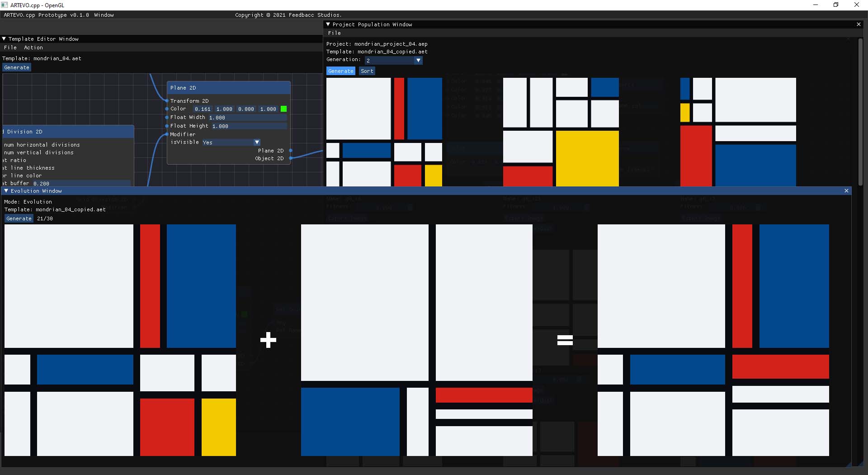Image resolution: width=868 pixels, height=475 pixels.
Task: Click the Modifier input pin
Action: pyautogui.click(x=167, y=134)
